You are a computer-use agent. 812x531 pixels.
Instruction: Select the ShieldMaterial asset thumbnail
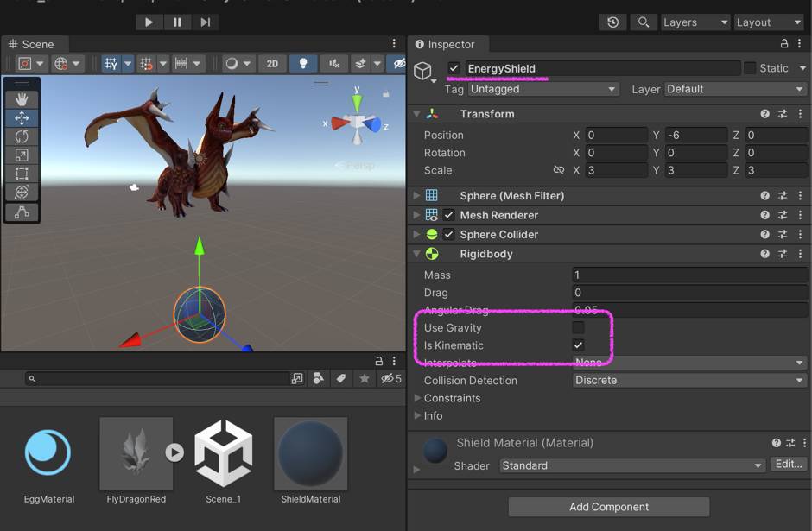(310, 453)
